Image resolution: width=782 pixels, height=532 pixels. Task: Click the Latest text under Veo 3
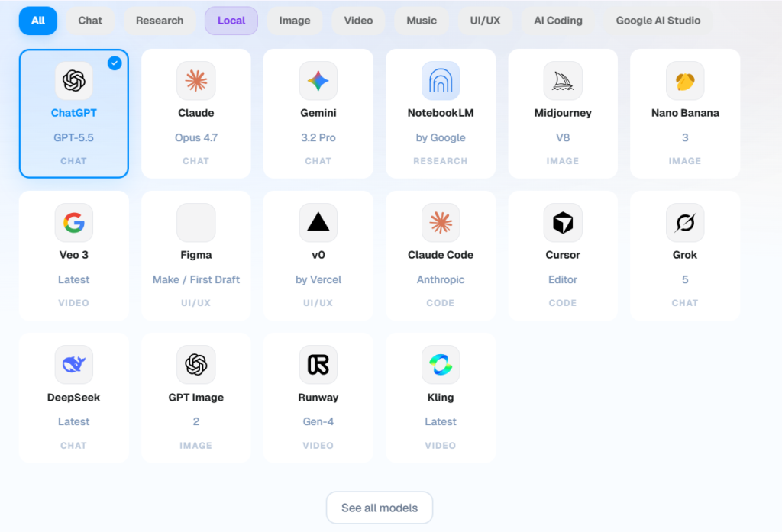[74, 279]
